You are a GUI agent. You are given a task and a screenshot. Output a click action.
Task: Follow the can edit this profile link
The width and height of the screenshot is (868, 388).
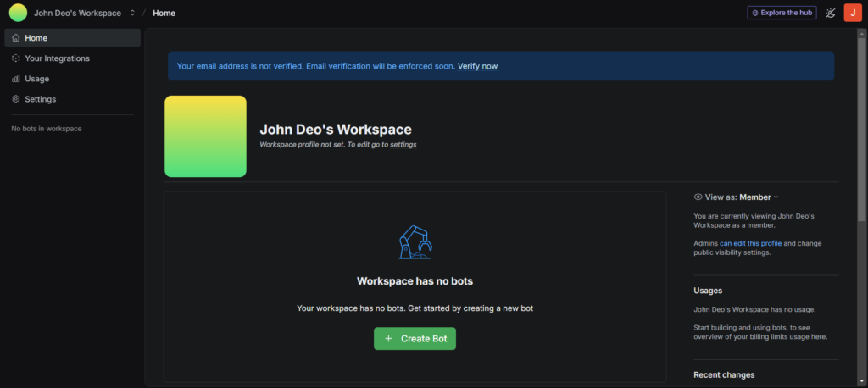click(750, 243)
